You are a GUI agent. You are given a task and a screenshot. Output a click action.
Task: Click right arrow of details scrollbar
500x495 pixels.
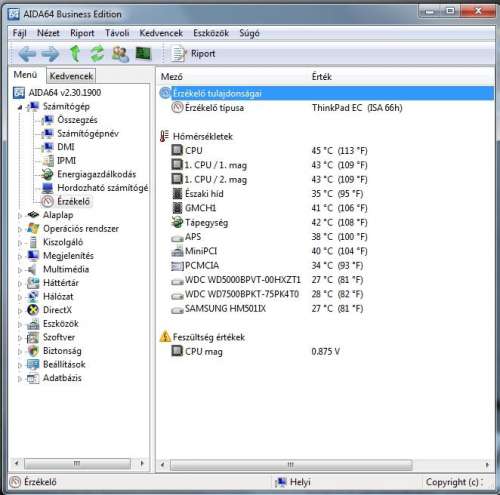coord(487,464)
